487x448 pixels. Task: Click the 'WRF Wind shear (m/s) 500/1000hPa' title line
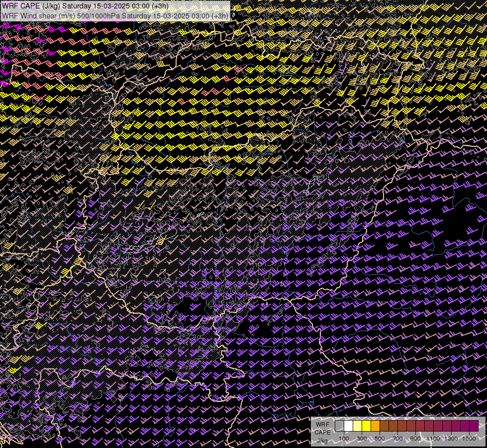tap(115, 15)
